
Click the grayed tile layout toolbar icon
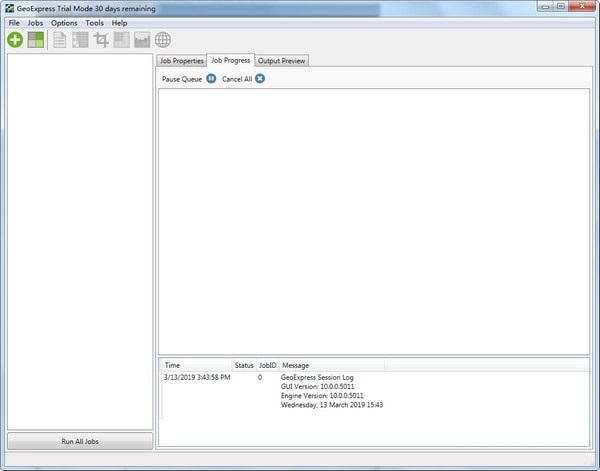tap(122, 40)
